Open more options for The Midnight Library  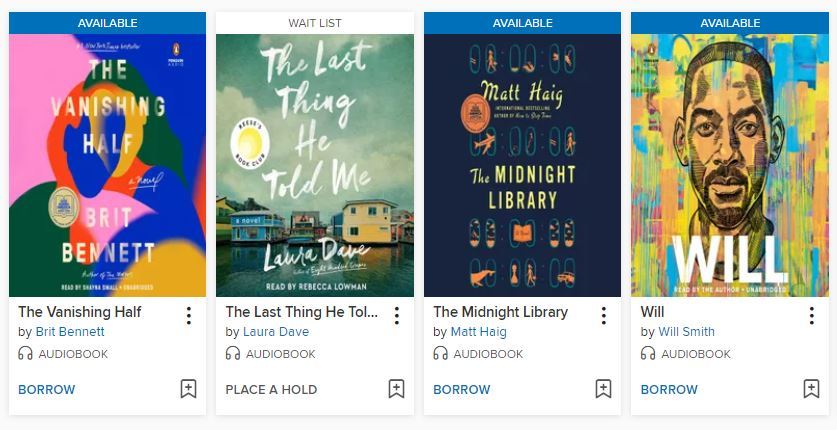604,316
